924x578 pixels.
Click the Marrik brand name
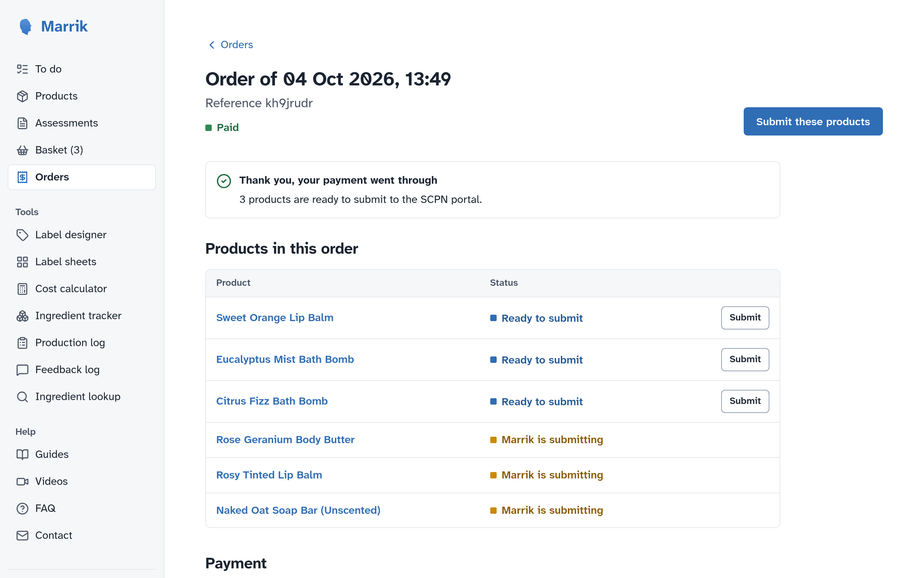(64, 26)
